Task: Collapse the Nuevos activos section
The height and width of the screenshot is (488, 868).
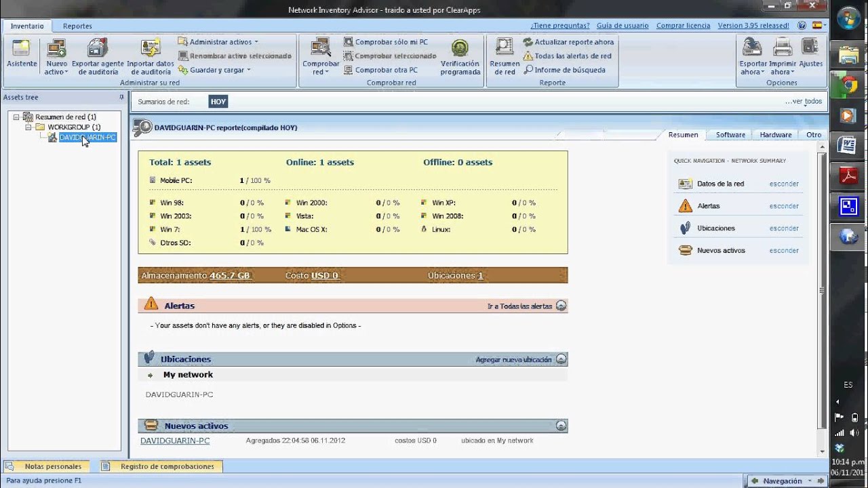Action: [x=561, y=426]
